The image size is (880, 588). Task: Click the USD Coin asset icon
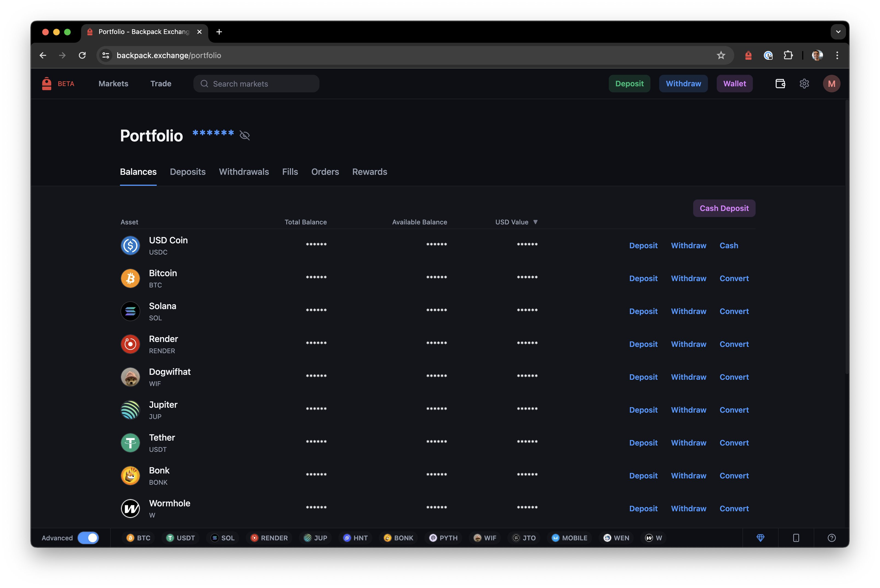pos(130,246)
